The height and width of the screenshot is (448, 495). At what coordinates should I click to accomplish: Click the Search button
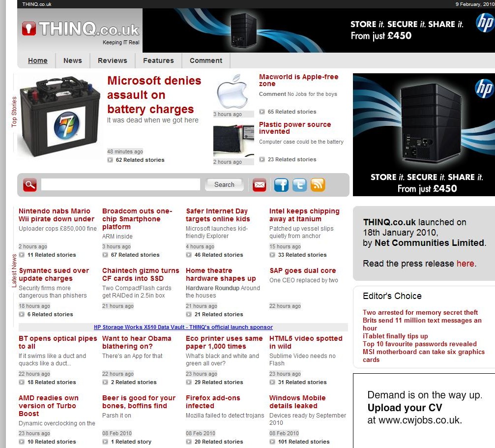tap(224, 185)
